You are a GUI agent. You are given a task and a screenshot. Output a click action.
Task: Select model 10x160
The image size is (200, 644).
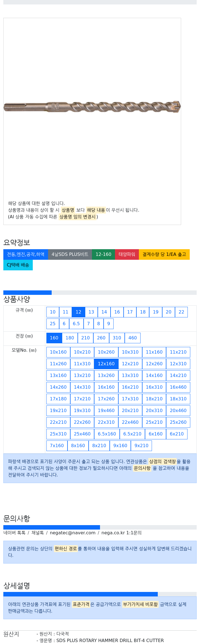(x=58, y=352)
